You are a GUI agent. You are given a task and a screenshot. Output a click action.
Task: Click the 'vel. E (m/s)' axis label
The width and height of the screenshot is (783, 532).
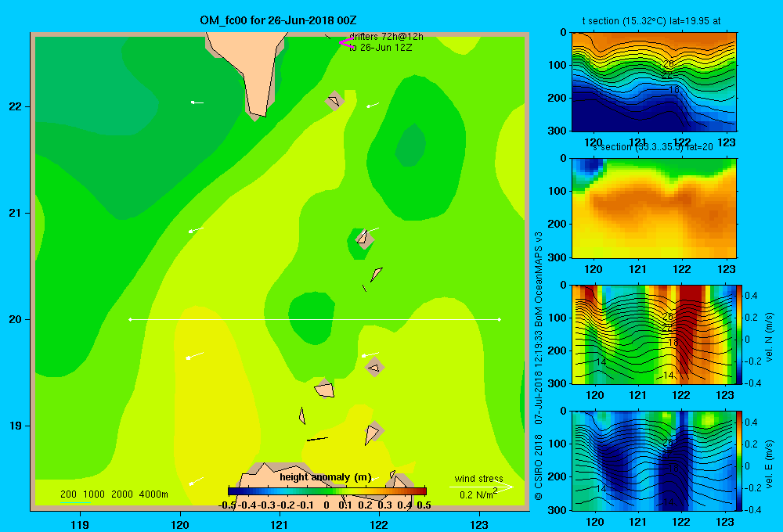pyautogui.click(x=769, y=464)
